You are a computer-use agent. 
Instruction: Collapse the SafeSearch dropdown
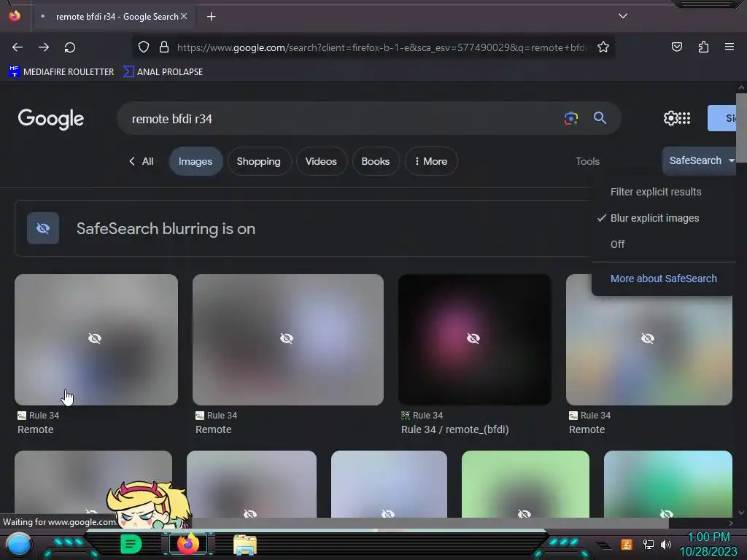[700, 161]
